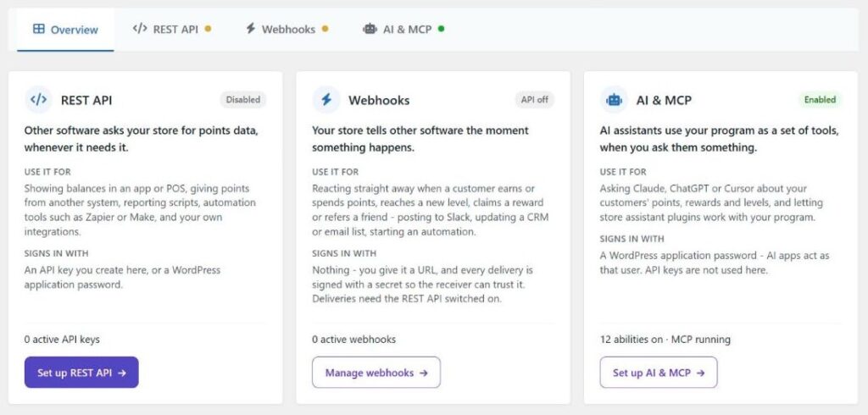Switch to the REST API tab
This screenshot has height=415, width=868.
pyautogui.click(x=171, y=30)
